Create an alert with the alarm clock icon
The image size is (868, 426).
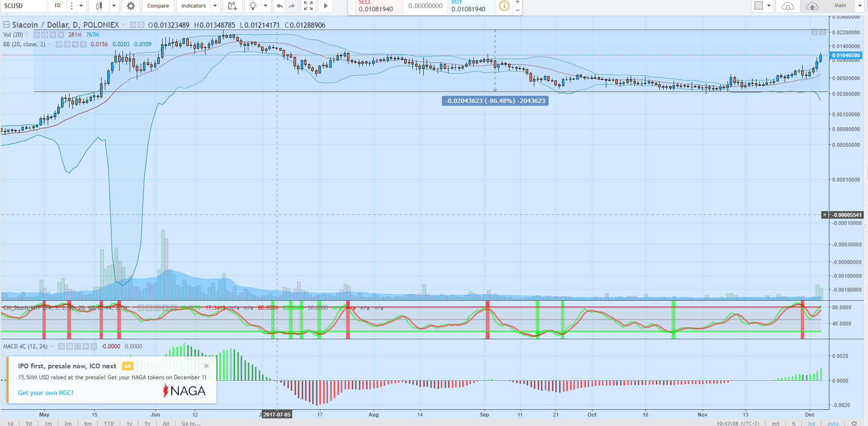coord(232,6)
